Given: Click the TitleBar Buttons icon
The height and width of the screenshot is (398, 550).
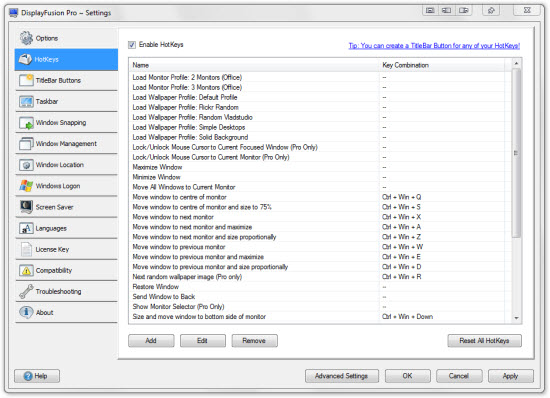Looking at the screenshot, I should tap(26, 80).
